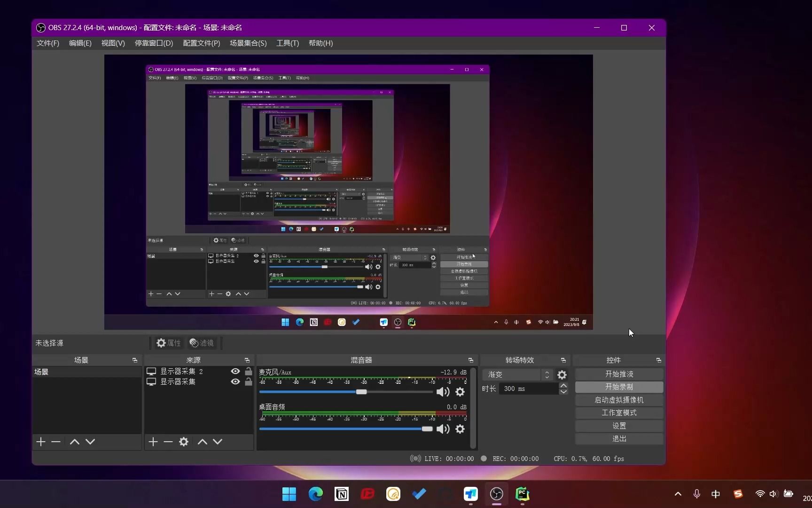Screen dimensions: 812x508
Task: Click 开始录制 to start recording
Action: click(619, 387)
